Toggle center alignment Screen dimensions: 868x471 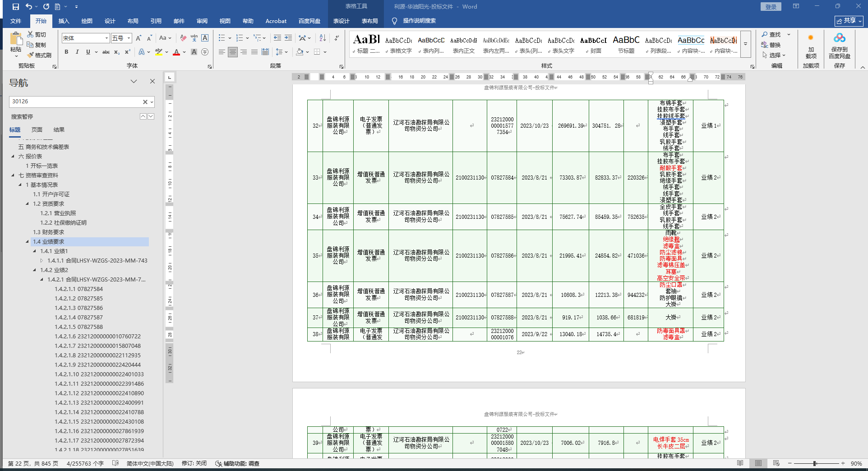click(233, 52)
